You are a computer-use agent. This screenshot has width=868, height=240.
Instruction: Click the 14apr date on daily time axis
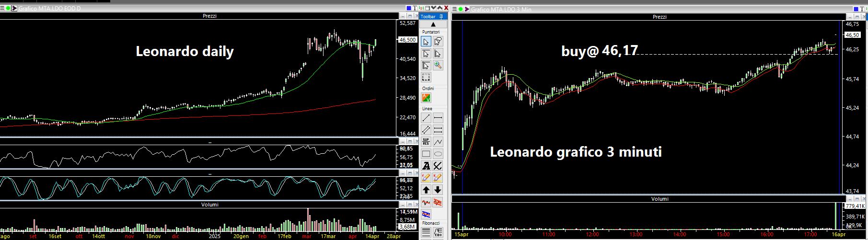(372, 236)
